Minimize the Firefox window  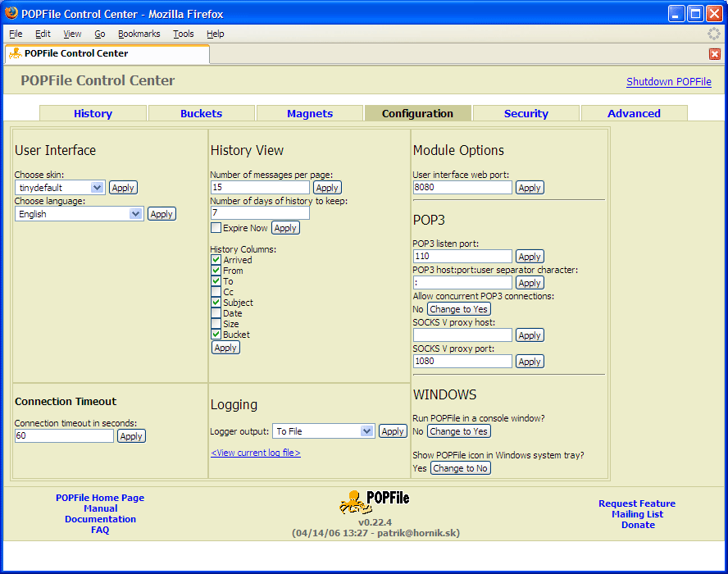tap(676, 13)
